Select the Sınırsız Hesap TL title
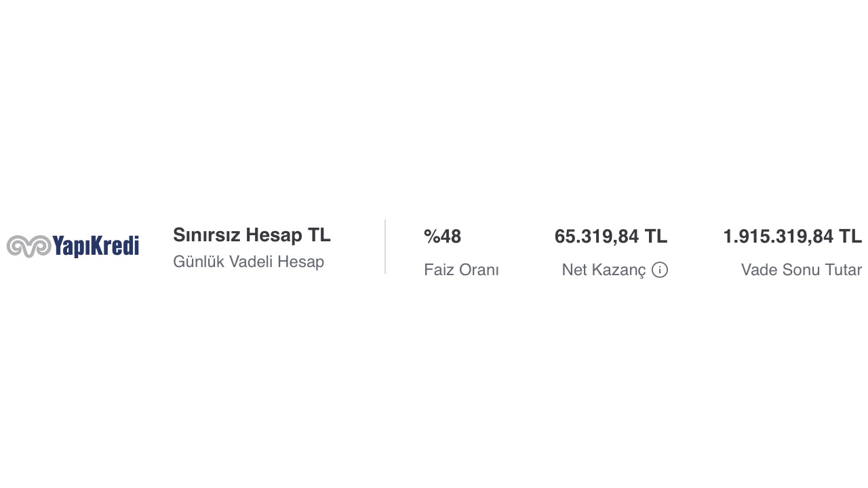868x488 pixels. point(252,235)
